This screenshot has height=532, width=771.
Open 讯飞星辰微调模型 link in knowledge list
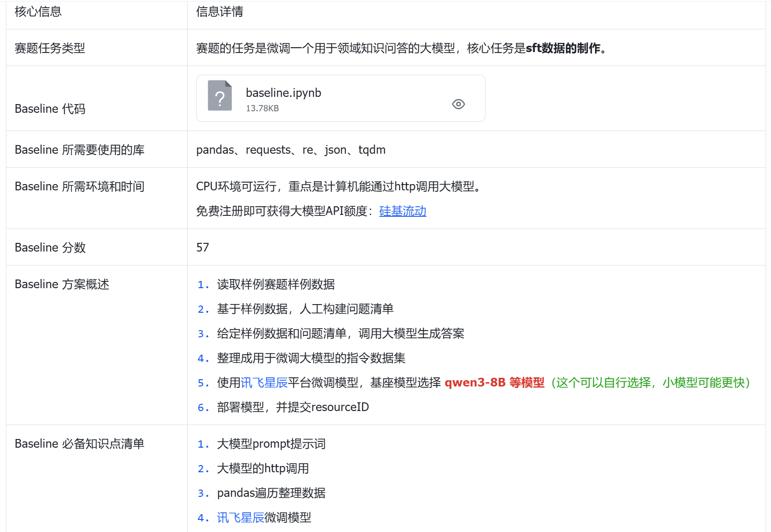(x=241, y=518)
